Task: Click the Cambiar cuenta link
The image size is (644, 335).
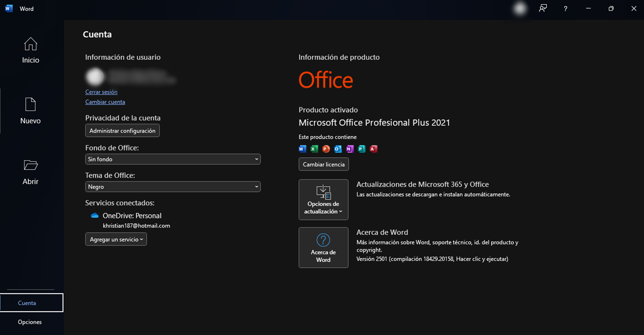Action: tap(105, 102)
